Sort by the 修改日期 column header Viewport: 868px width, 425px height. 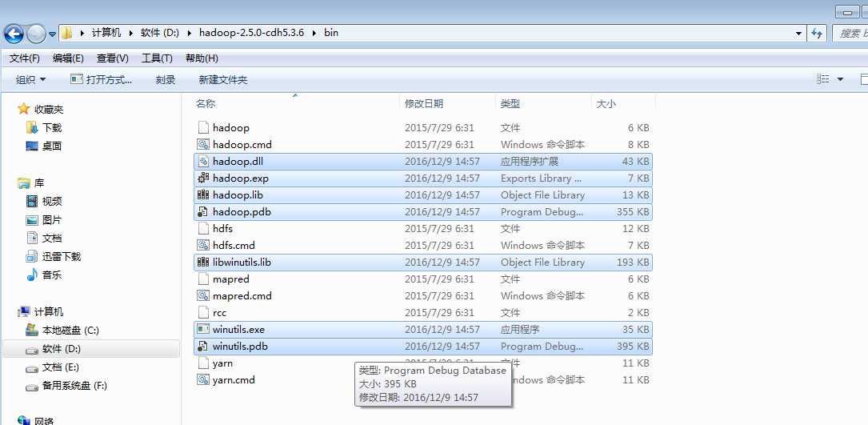click(x=447, y=103)
